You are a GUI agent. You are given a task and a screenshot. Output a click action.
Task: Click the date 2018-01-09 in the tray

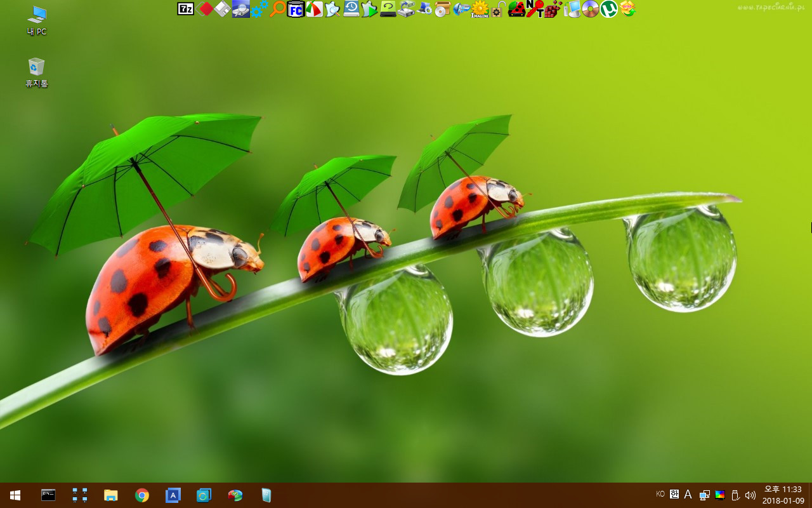tap(783, 501)
